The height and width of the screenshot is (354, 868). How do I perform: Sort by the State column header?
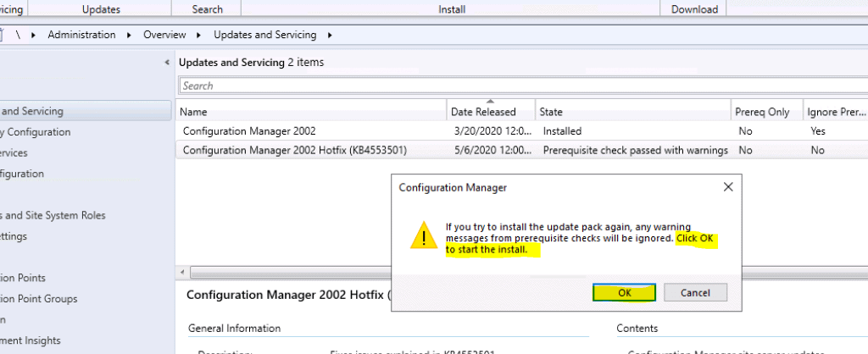632,112
